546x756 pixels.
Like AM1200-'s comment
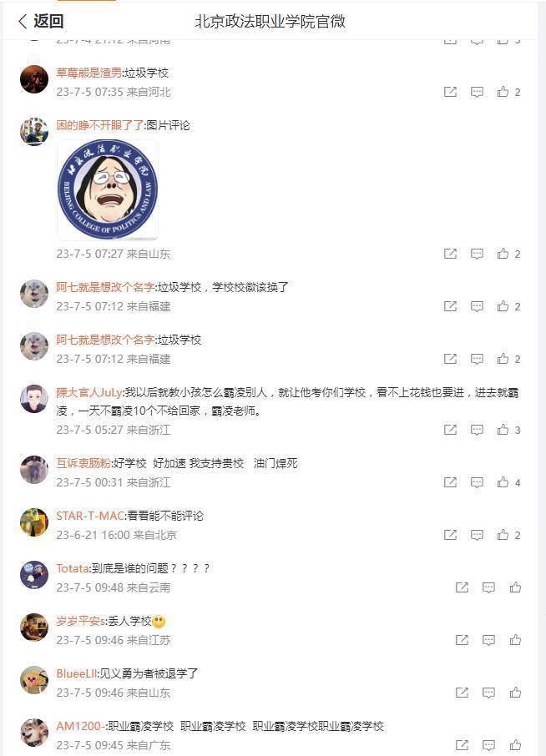point(515,745)
